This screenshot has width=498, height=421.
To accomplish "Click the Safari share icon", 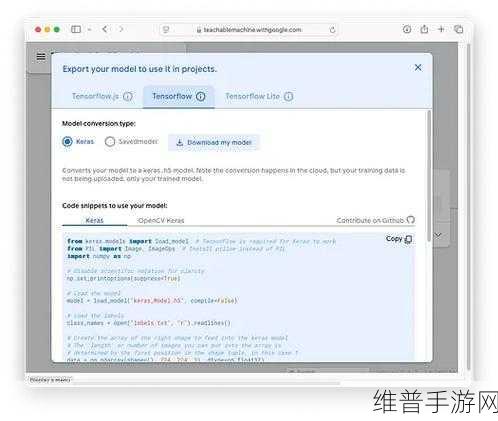I will click(x=424, y=29).
